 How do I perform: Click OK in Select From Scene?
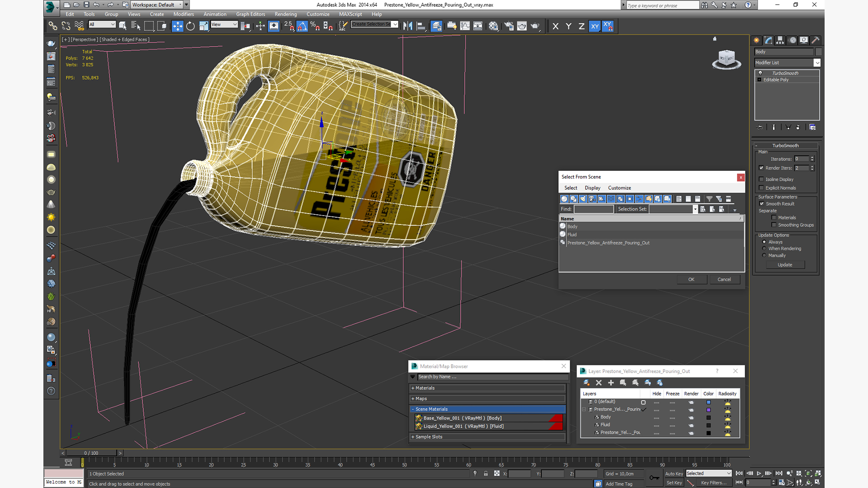(x=691, y=279)
